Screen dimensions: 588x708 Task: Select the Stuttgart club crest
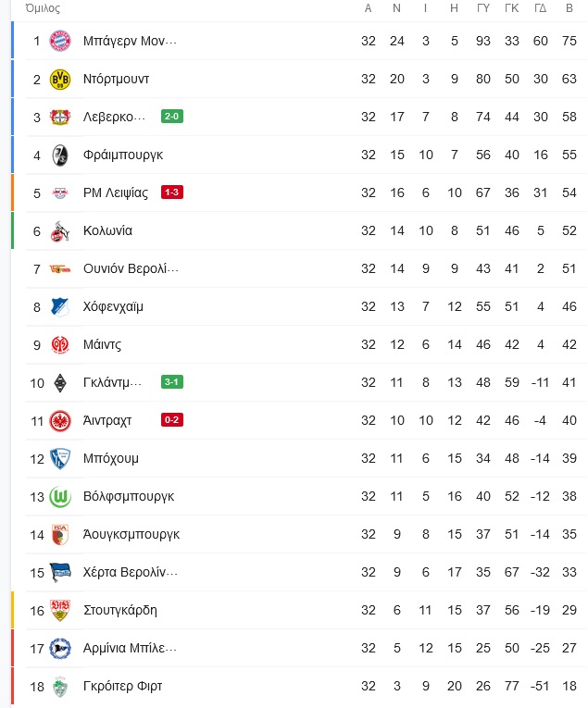[59, 610]
